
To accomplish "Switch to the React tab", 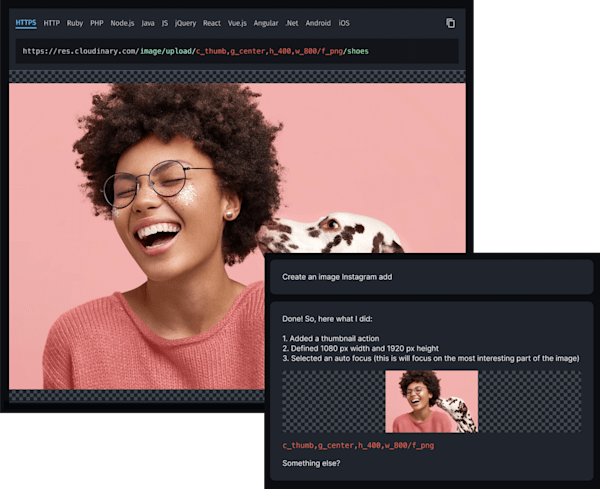I will point(212,22).
